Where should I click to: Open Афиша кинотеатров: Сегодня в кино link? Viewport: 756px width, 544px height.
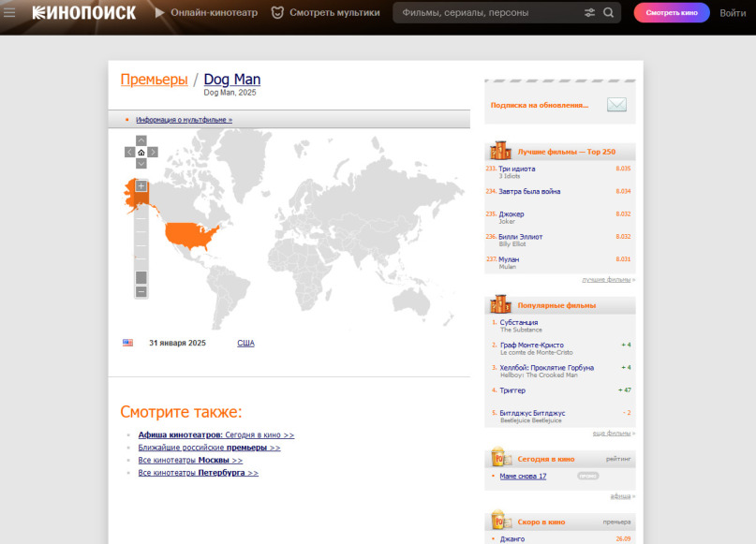click(216, 435)
